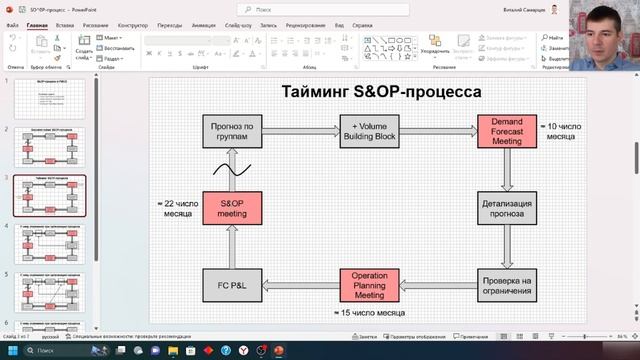This screenshot has height=360, width=640.
Task: Open paragraph dialog launcher in Абзац group
Action: pos(356,67)
